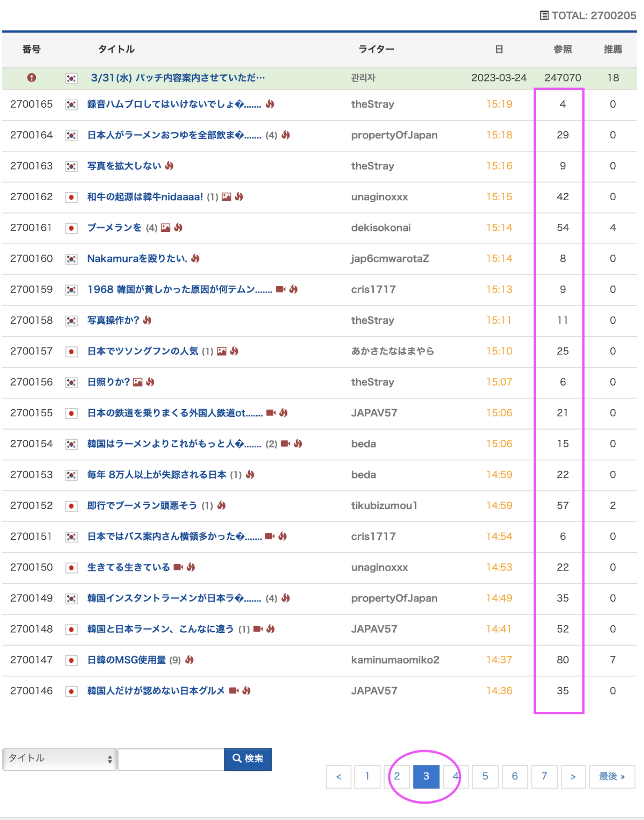Click the search text input box

171,759
